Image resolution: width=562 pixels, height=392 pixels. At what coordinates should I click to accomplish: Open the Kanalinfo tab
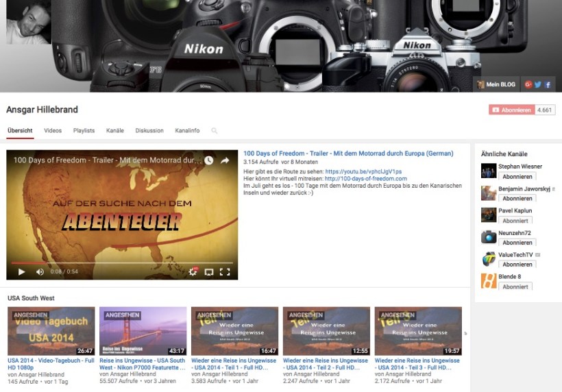click(x=187, y=131)
